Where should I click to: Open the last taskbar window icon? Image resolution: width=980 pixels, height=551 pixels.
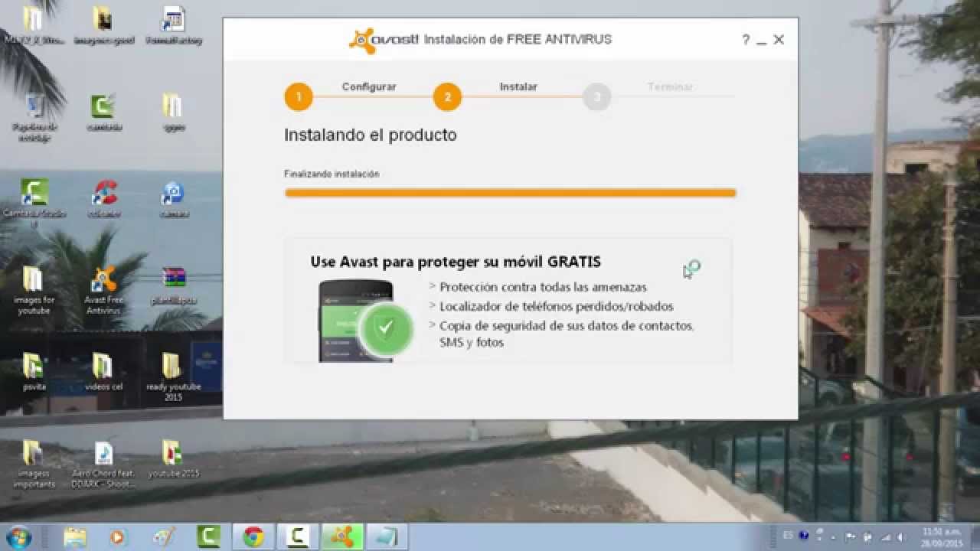386,537
